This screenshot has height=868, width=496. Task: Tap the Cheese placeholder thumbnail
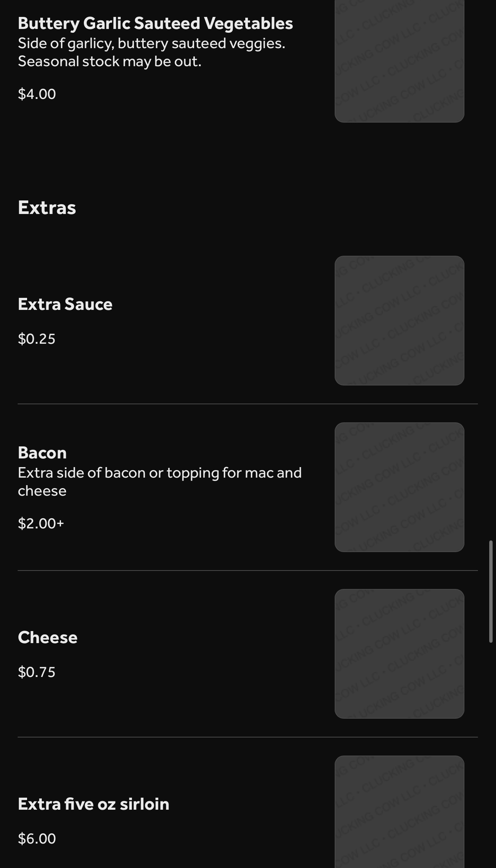(399, 654)
